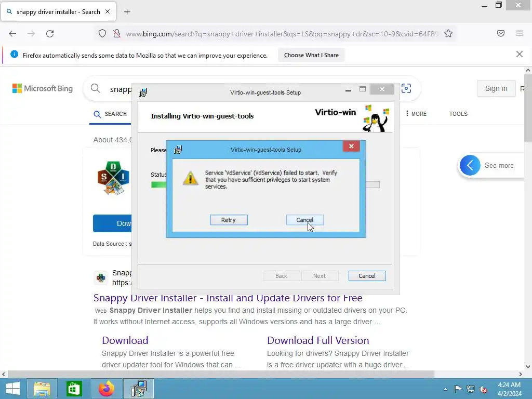This screenshot has height=399, width=532.
Task: Open Bing visual search camera icon
Action: tap(406, 88)
